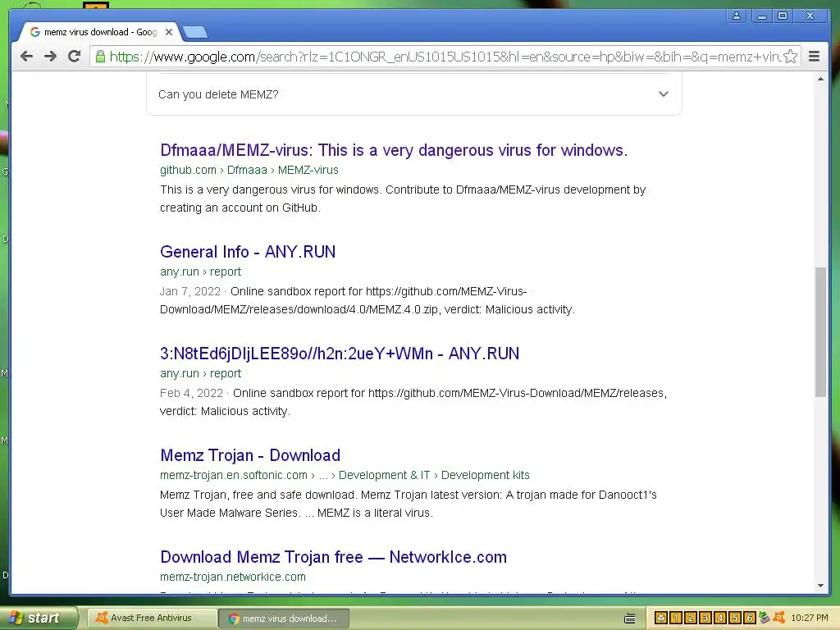Image resolution: width=840 pixels, height=630 pixels.
Task: Click the memz-trojan.networkice.com URL text
Action: 232,577
